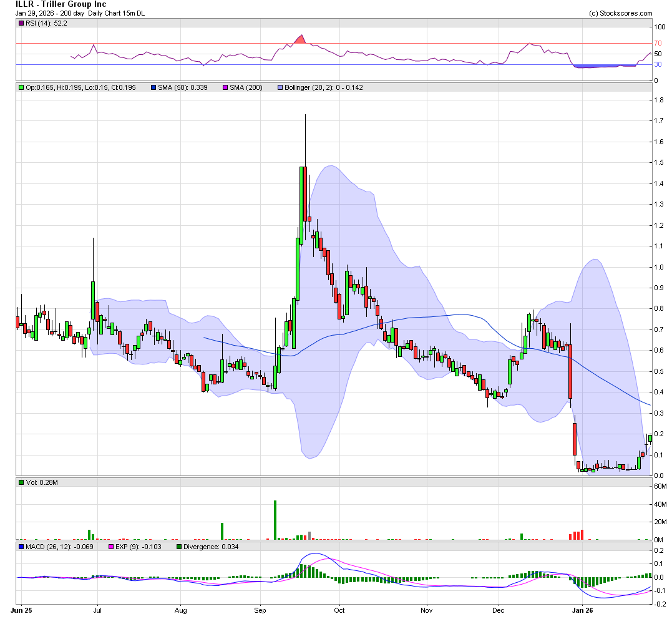The image size is (672, 619).
Task: Click the green Vol legend swatch
Action: (21, 483)
